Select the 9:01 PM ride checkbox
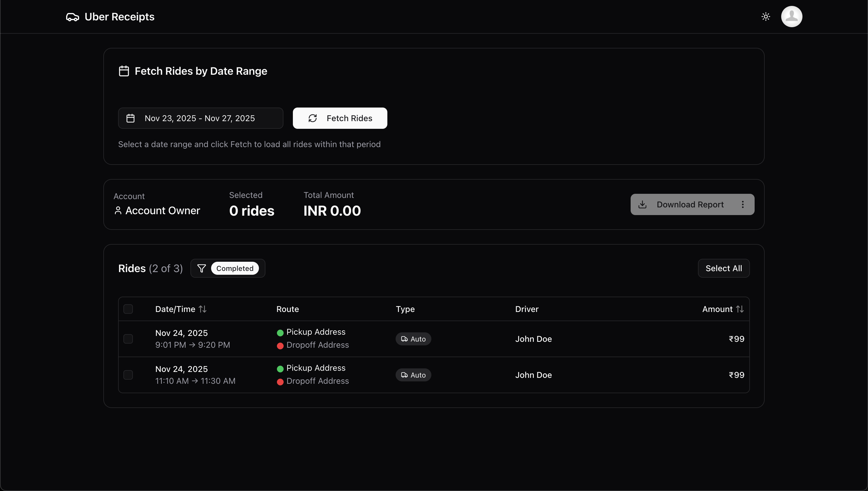 [x=128, y=339]
